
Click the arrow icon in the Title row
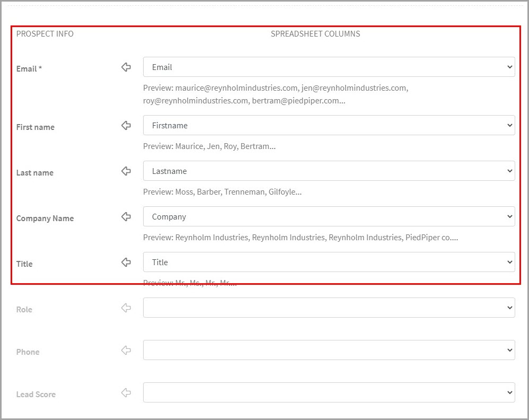coord(126,262)
